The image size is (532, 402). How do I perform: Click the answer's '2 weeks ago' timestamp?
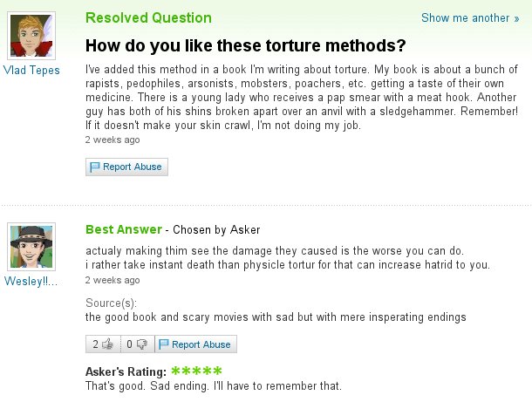[x=112, y=280]
